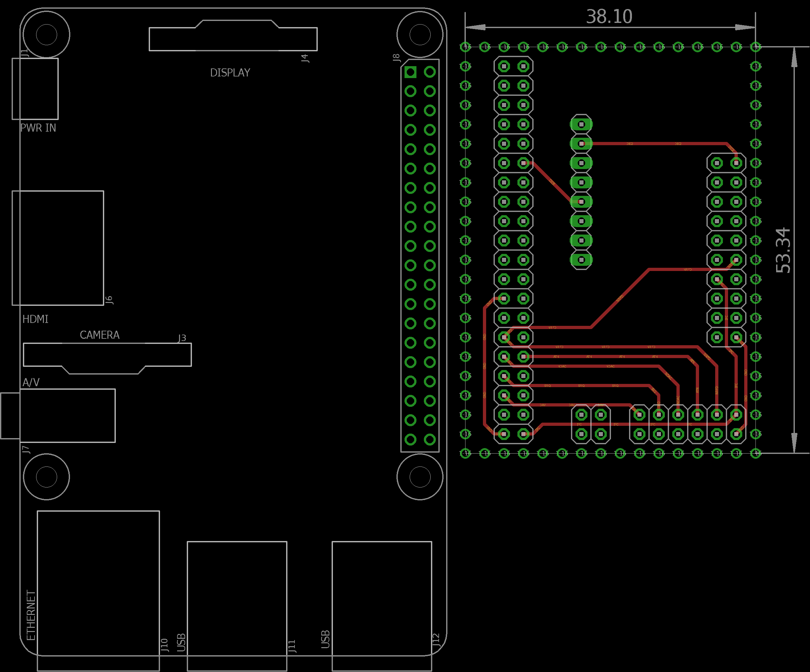
Task: Select the 38.10 width dimension text
Action: [609, 16]
